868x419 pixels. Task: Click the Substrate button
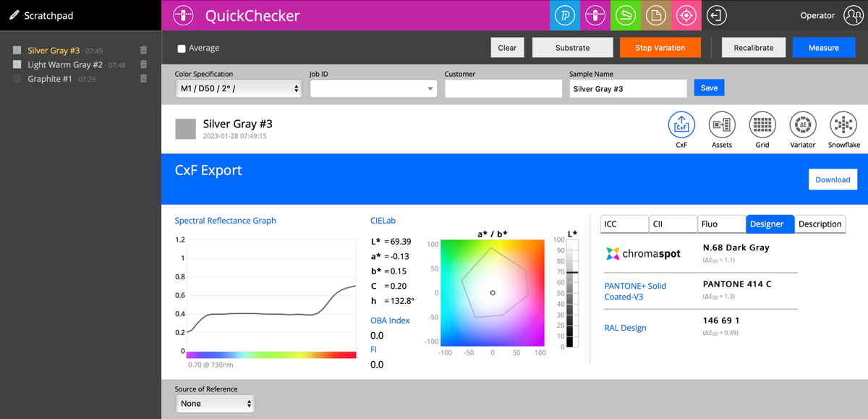click(572, 48)
